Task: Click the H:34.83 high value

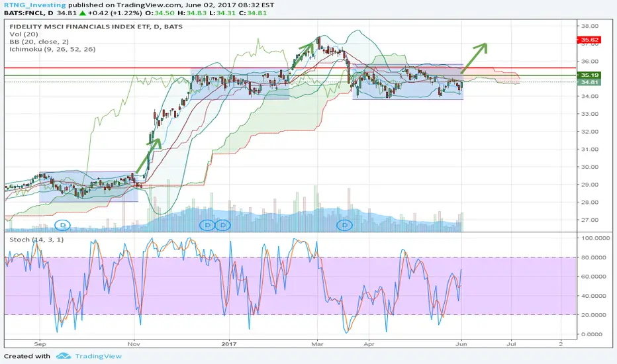Action: [191, 13]
